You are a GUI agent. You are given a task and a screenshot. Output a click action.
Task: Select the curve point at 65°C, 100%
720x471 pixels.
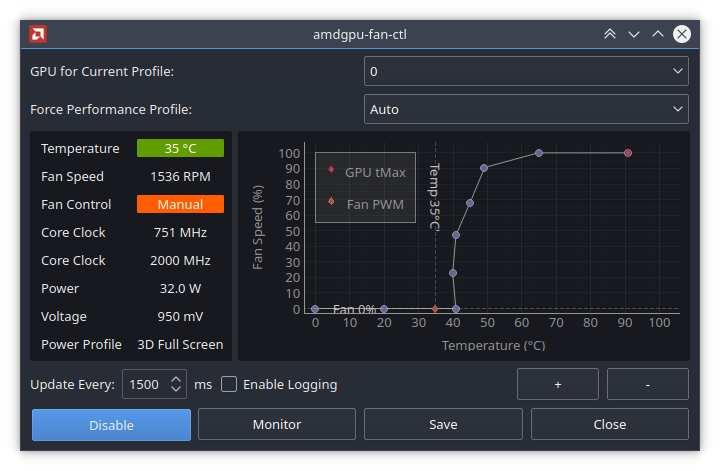tap(539, 153)
